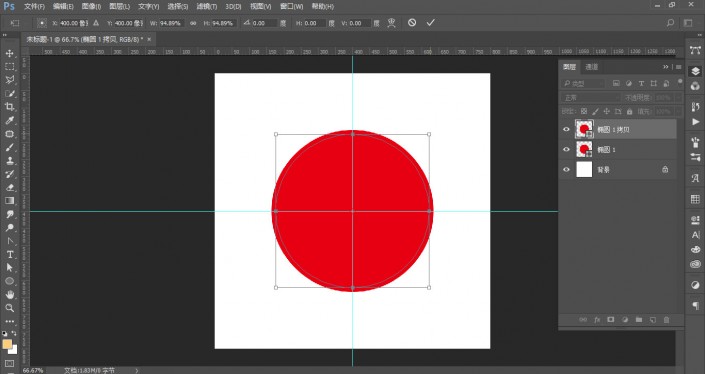Select the Rectangular Marquee tool
The image size is (705, 374).
[x=9, y=67]
